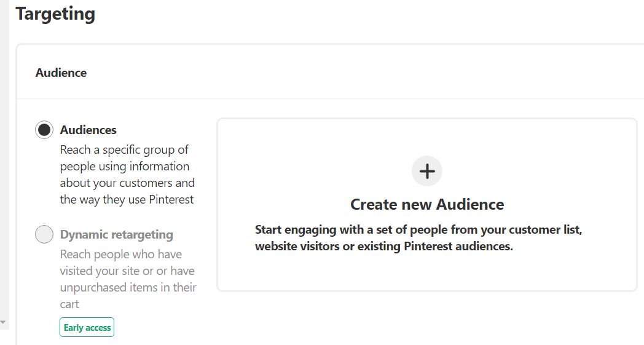Select the Dynamic retargeting radio button
Viewport: 644px width, 345px height.
click(44, 235)
